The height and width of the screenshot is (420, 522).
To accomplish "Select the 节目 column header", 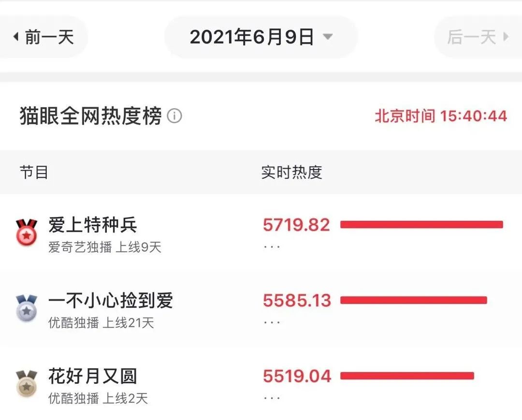I will point(34,172).
